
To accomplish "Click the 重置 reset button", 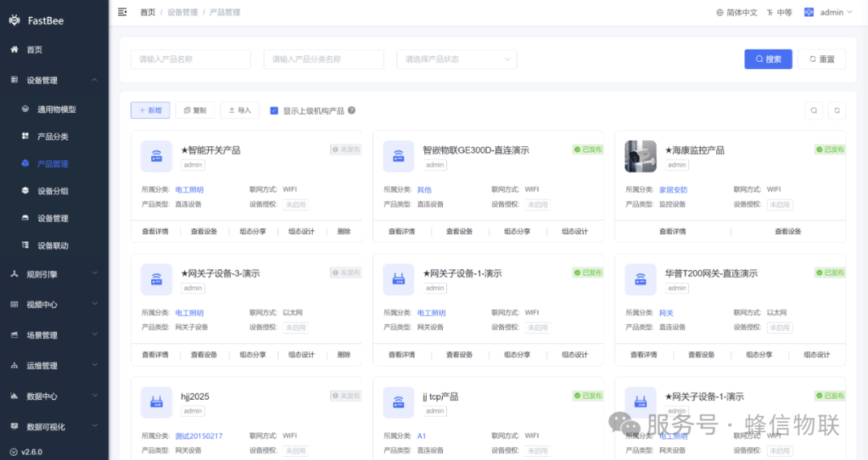I will click(x=821, y=60).
